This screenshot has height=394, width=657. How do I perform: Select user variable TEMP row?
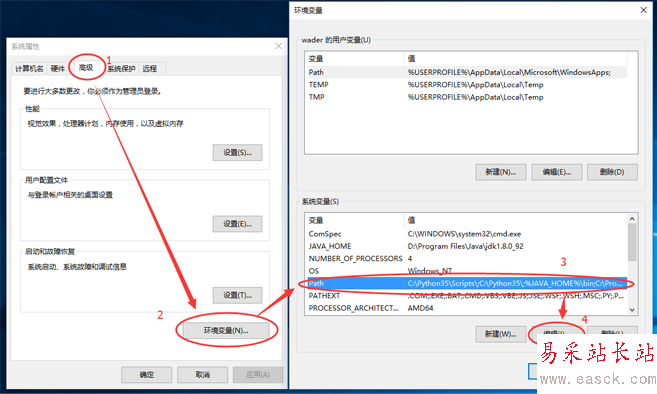tap(467, 85)
